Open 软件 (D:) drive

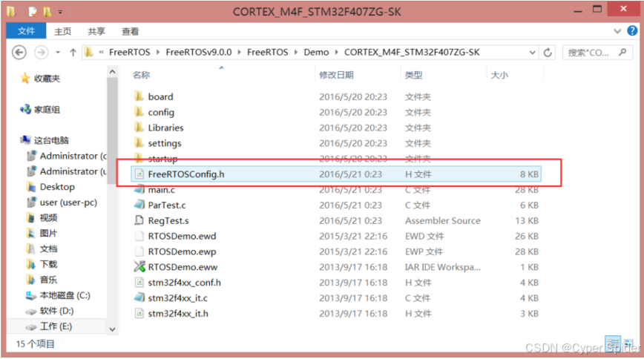(56, 311)
